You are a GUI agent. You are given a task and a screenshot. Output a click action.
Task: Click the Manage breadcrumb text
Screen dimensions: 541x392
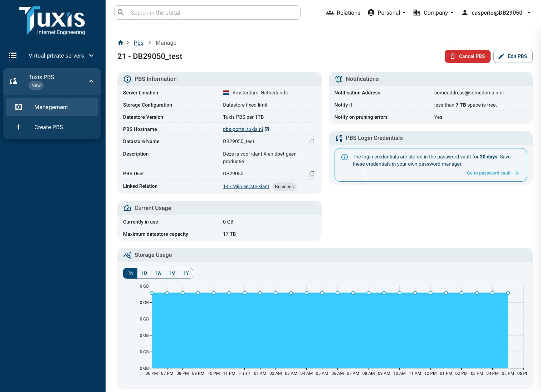click(166, 43)
